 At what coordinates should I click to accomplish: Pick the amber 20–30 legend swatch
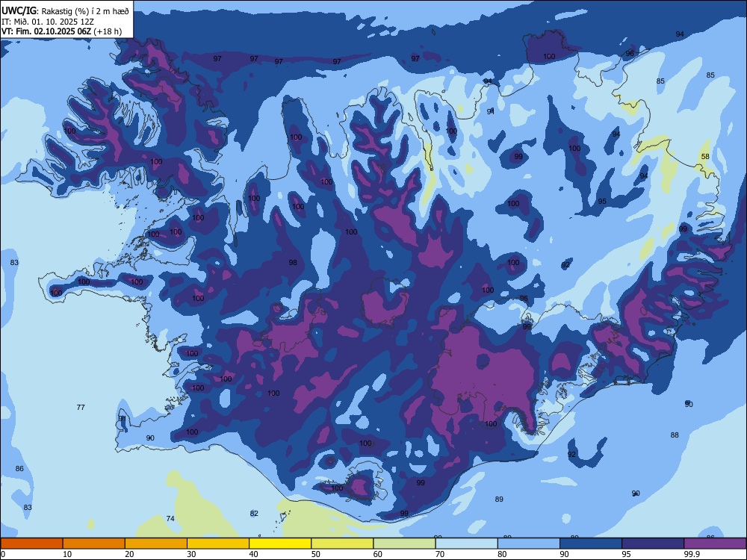(156, 544)
